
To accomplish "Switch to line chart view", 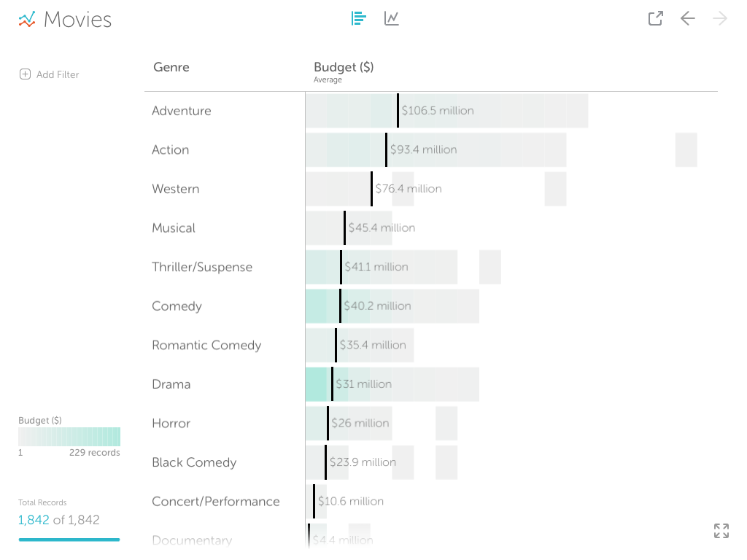I will (392, 18).
